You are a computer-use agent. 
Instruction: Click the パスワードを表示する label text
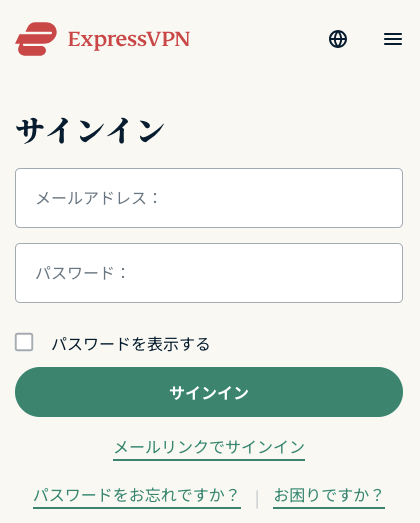tap(130, 344)
